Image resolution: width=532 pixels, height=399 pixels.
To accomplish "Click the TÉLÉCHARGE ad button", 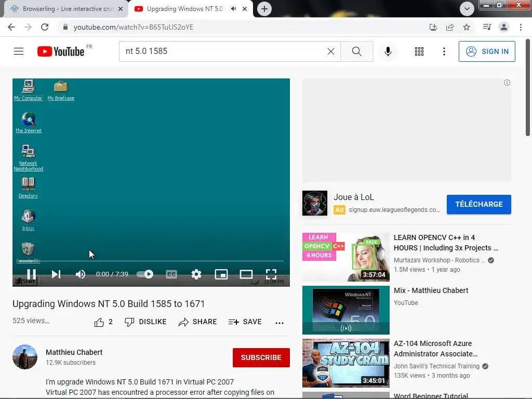I will point(478,204).
